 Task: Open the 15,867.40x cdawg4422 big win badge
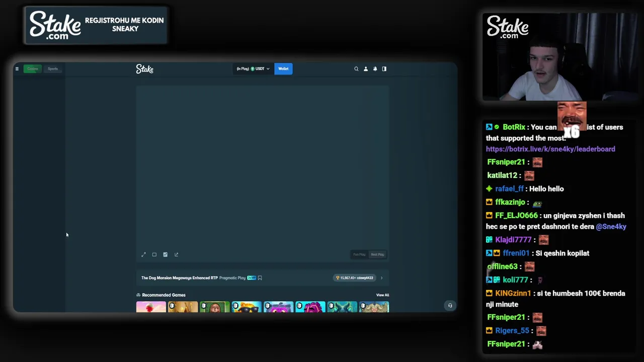(x=355, y=278)
